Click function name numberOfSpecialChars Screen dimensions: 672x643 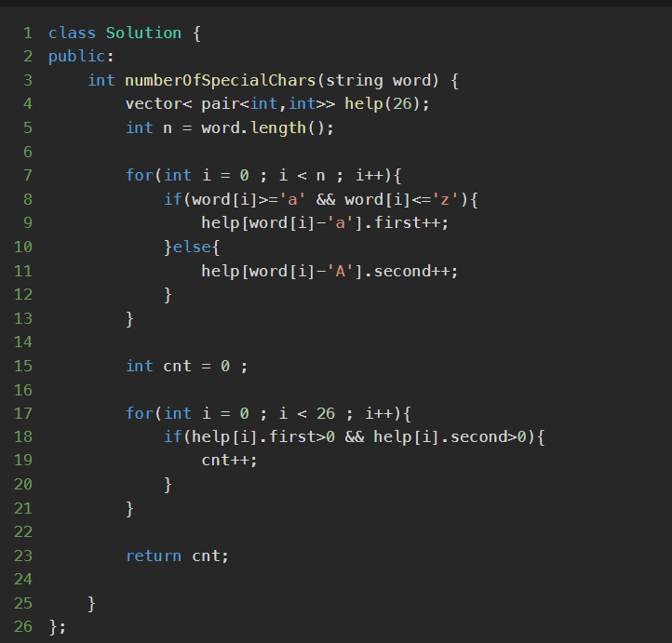[x=221, y=81]
